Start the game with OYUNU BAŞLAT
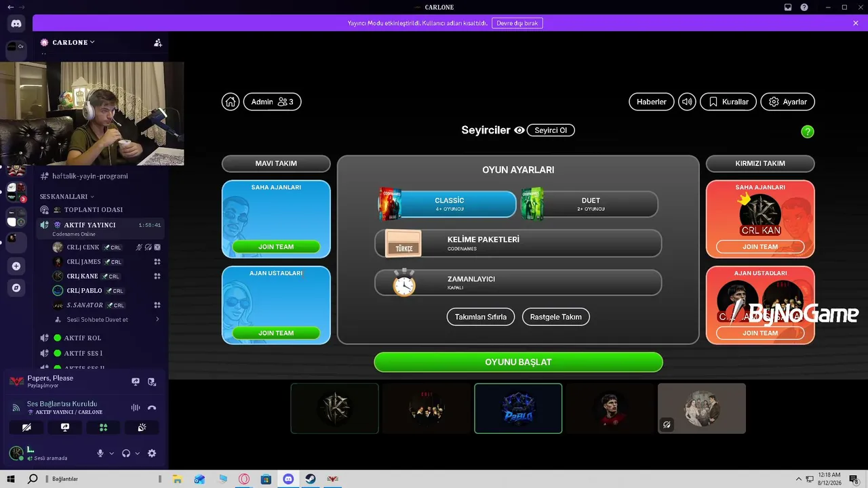This screenshot has height=488, width=868. 518,362
